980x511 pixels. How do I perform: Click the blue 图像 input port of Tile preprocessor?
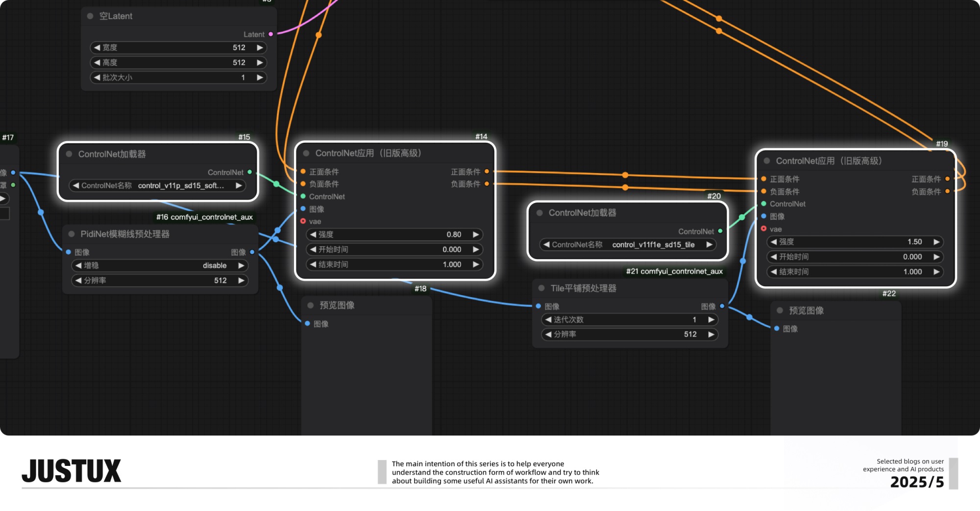click(539, 306)
